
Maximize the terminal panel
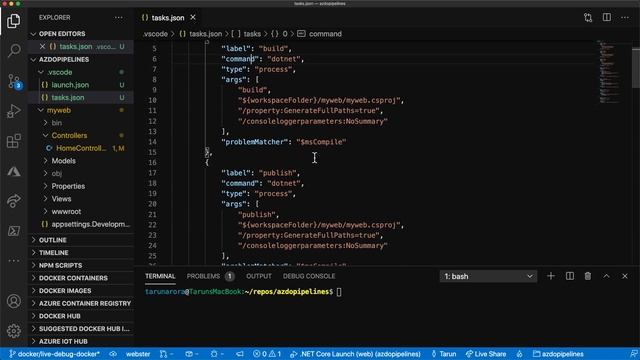(607, 276)
